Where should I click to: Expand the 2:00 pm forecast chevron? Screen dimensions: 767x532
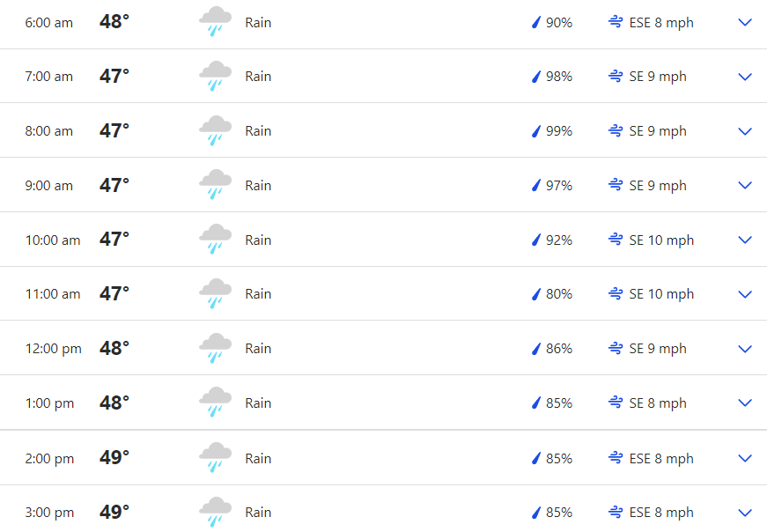point(744,458)
